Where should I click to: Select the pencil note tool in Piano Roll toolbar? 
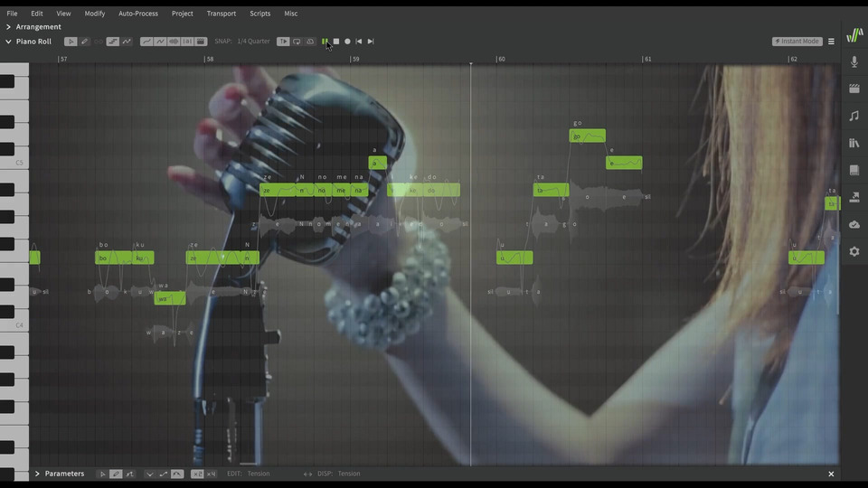[85, 42]
